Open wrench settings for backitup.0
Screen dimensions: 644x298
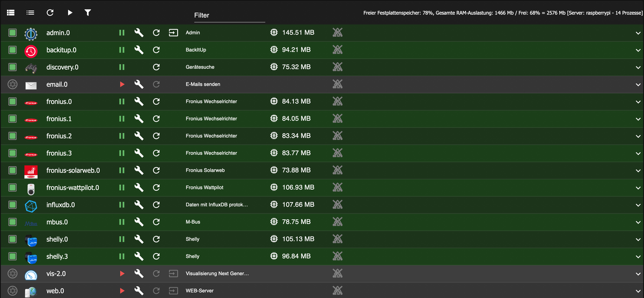[x=138, y=50]
